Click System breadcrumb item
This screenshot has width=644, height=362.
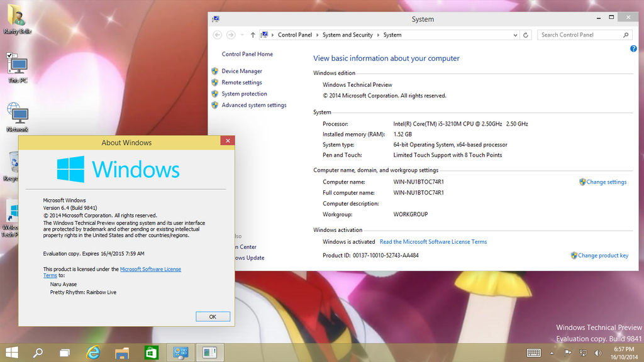pyautogui.click(x=392, y=35)
